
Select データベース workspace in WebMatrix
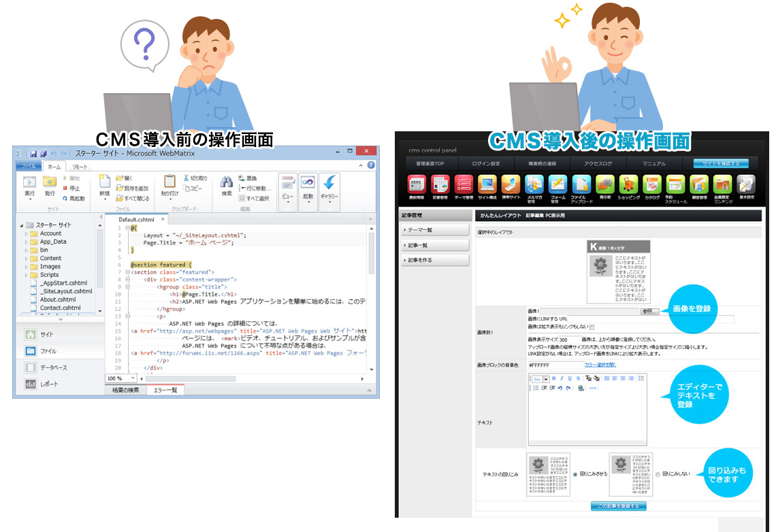pos(61,367)
